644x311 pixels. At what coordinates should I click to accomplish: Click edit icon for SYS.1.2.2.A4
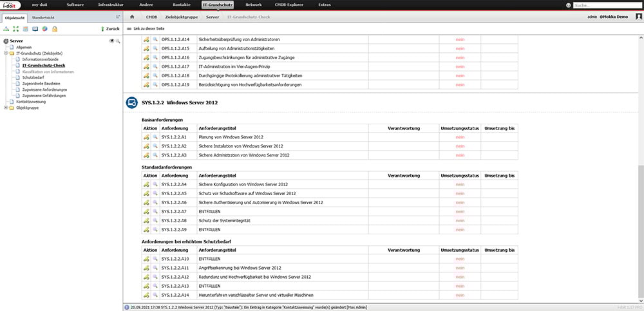click(x=146, y=184)
